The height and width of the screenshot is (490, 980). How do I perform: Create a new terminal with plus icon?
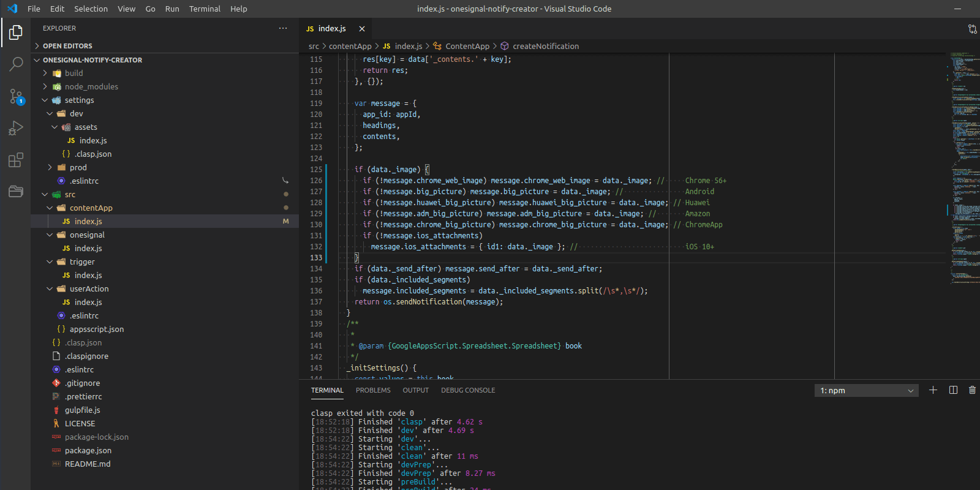(x=933, y=390)
